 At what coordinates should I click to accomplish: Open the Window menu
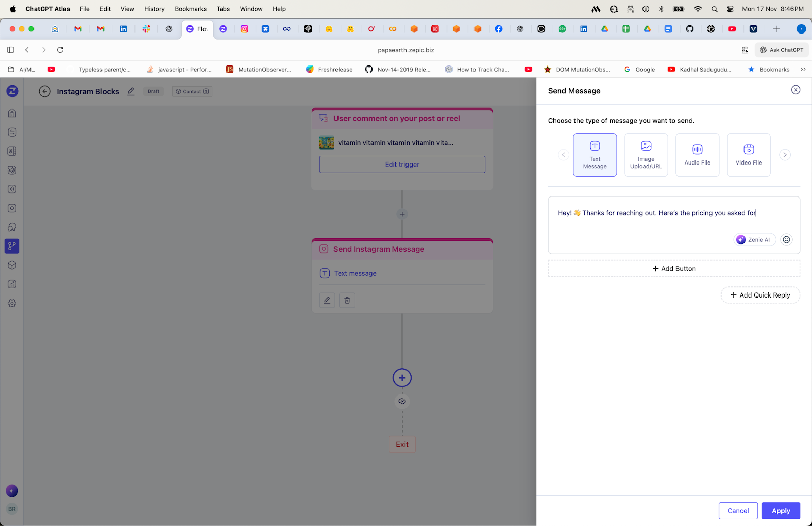251,9
